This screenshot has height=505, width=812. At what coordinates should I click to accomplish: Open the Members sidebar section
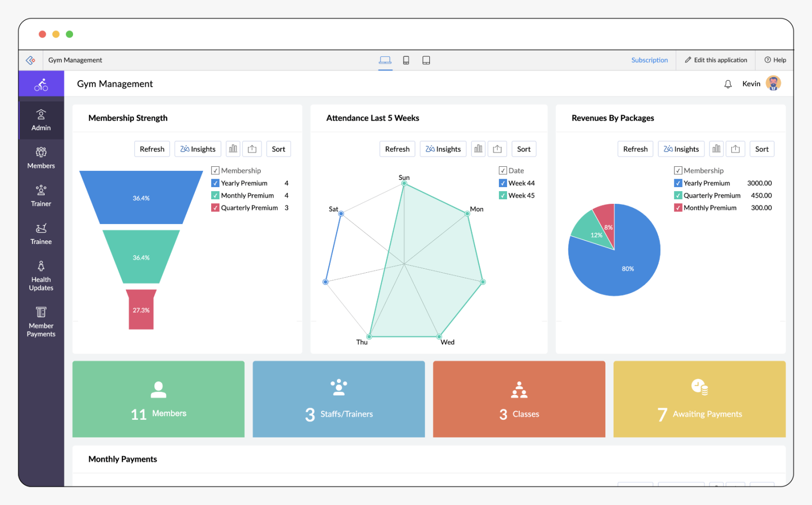coord(41,158)
